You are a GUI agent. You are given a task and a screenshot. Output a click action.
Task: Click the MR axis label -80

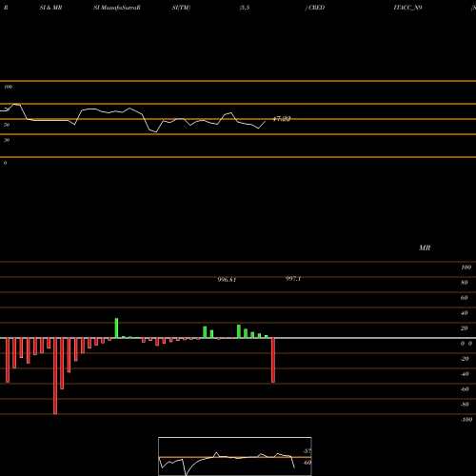[465, 405]
